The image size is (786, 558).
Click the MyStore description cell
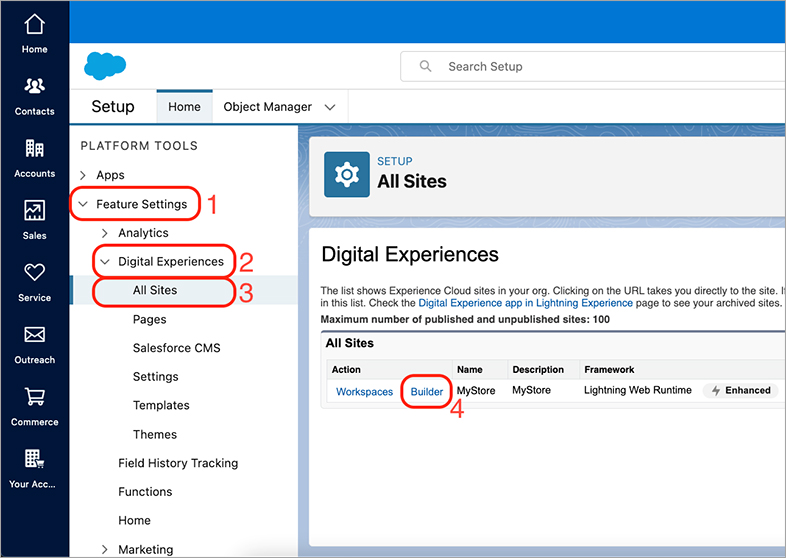coord(531,391)
